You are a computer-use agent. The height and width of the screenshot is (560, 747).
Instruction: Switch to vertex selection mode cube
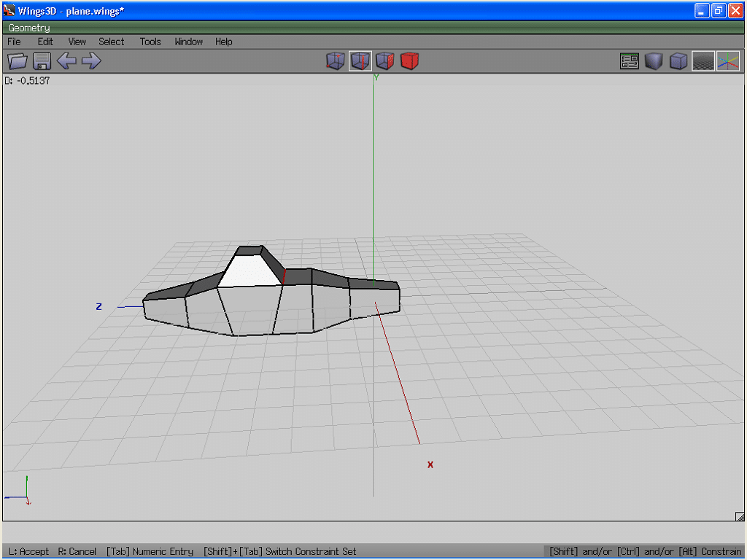pyautogui.click(x=336, y=61)
